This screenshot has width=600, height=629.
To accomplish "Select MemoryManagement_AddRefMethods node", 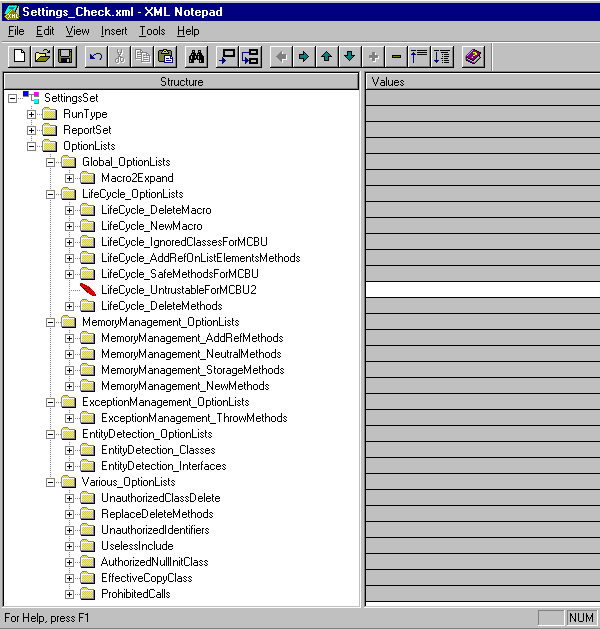I will pos(192,338).
